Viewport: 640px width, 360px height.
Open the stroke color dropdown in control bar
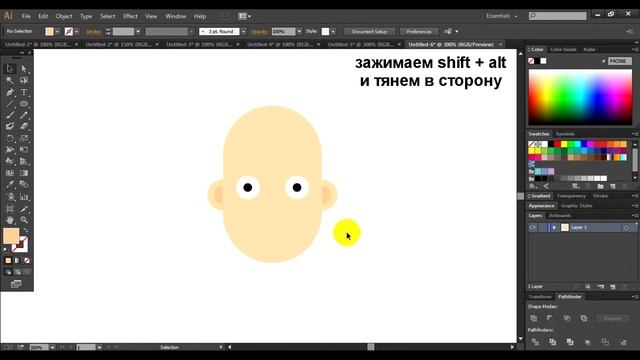point(77,31)
